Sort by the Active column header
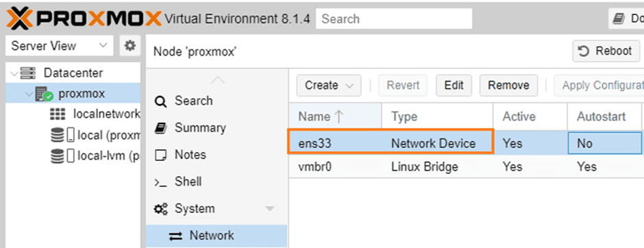 (530, 116)
